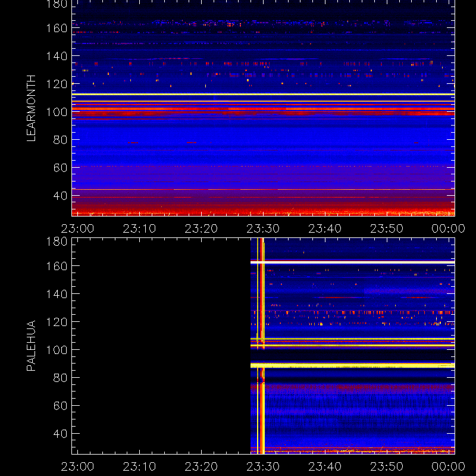The width and height of the screenshot is (476, 476).
Task: Select the 40 frequency label on Learmonth axis
Action: click(60, 196)
